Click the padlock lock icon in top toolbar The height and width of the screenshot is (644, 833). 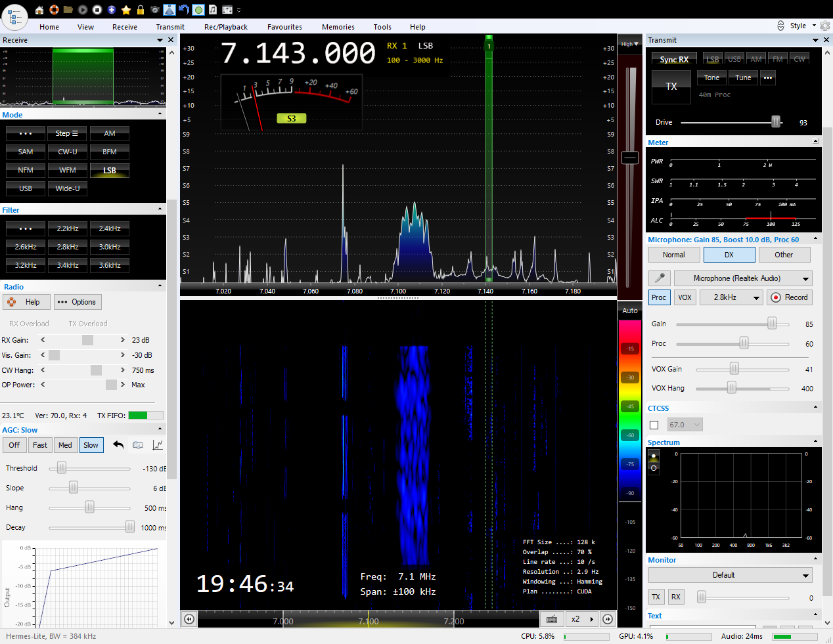pos(141,10)
